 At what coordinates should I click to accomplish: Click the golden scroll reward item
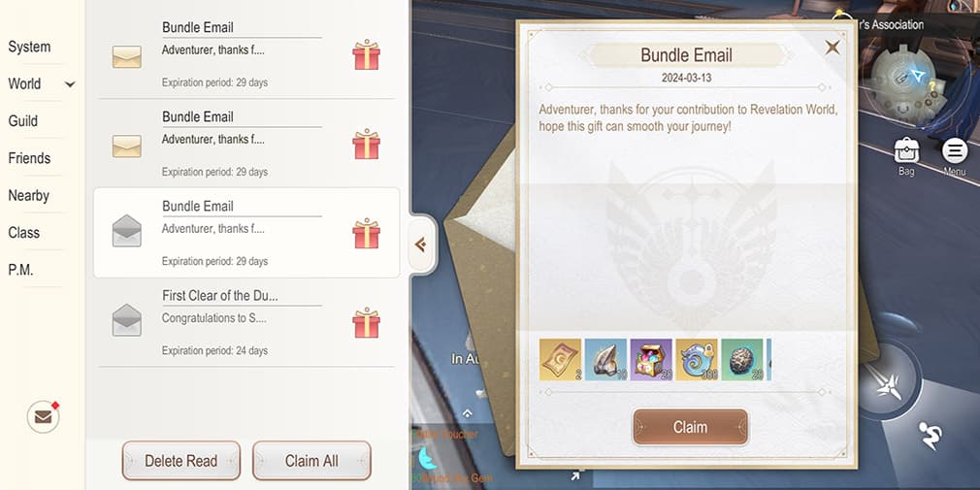[x=560, y=359]
